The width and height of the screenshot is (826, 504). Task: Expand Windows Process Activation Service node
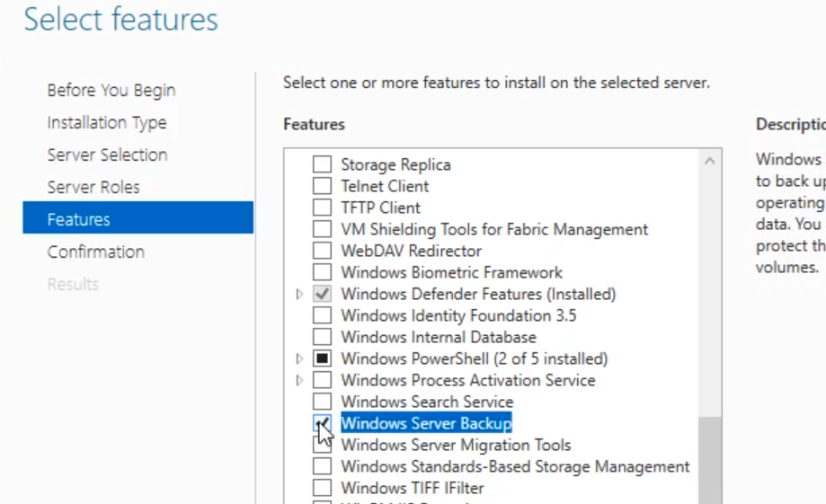(300, 380)
